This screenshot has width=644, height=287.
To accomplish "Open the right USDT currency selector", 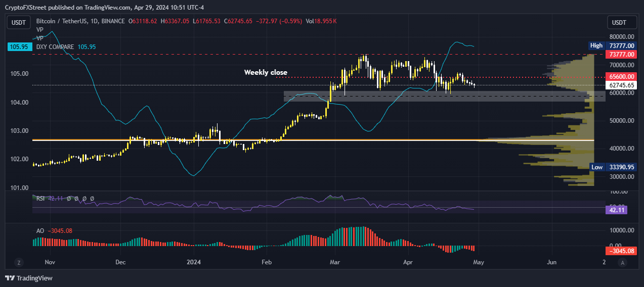I will pos(619,23).
